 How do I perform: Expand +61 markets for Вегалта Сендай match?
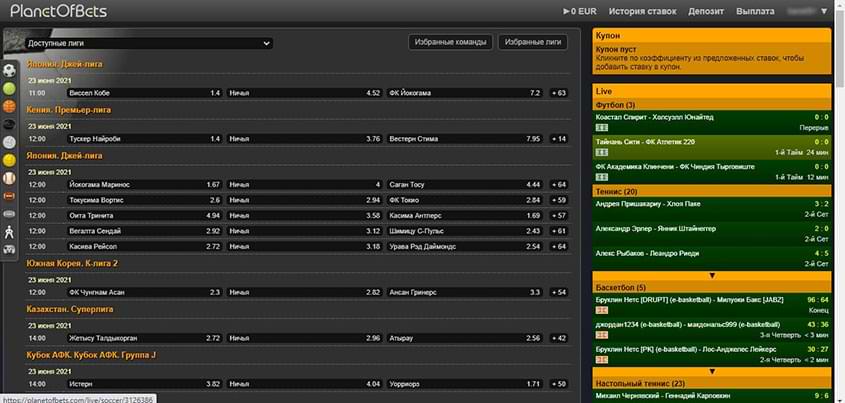pyautogui.click(x=559, y=231)
